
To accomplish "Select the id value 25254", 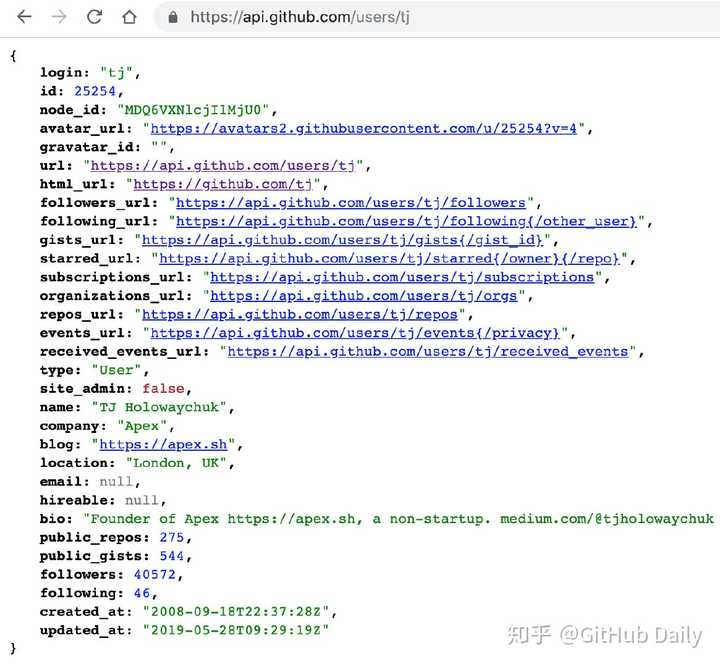I will [x=95, y=91].
